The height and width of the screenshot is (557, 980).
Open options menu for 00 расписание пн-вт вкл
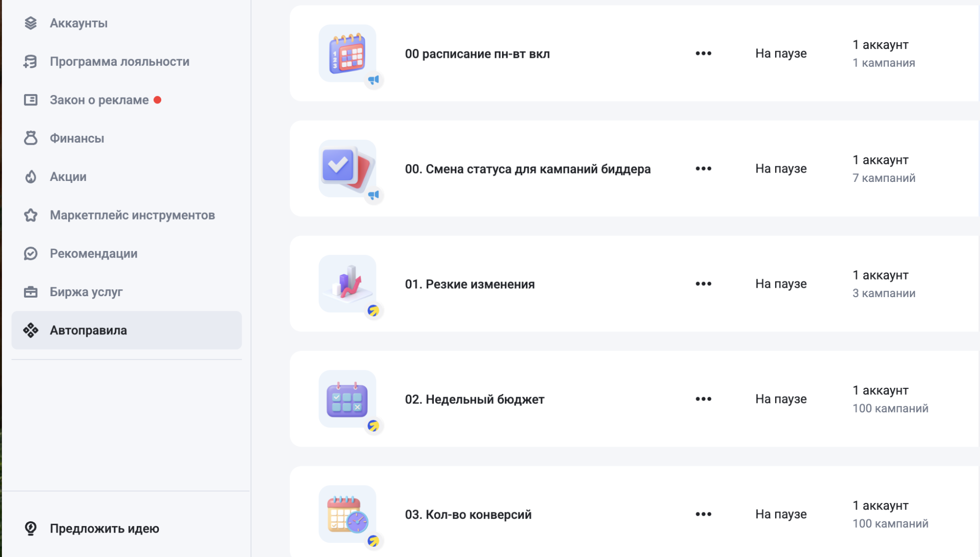tap(703, 53)
